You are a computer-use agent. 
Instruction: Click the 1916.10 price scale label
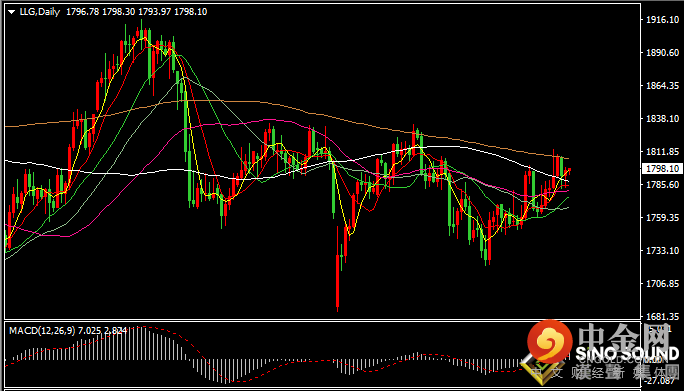point(662,20)
